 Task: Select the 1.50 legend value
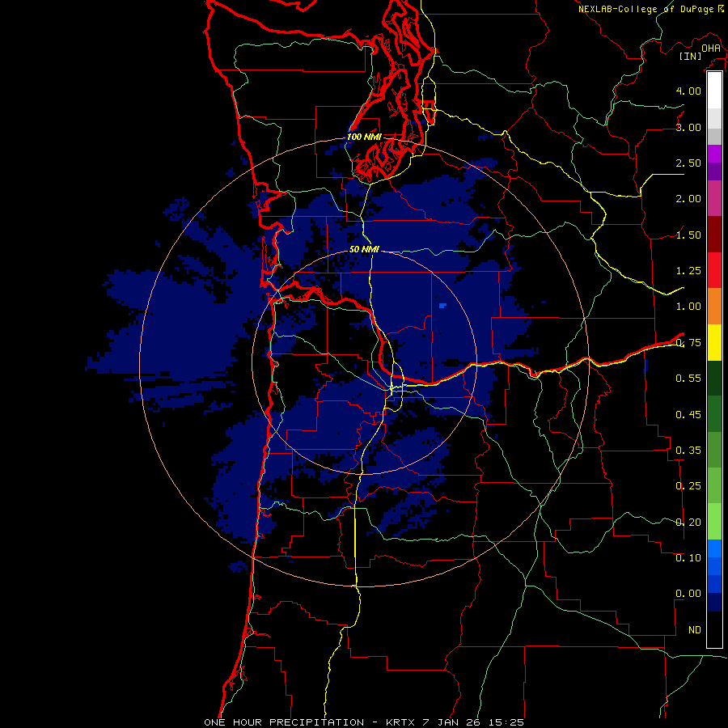688,235
